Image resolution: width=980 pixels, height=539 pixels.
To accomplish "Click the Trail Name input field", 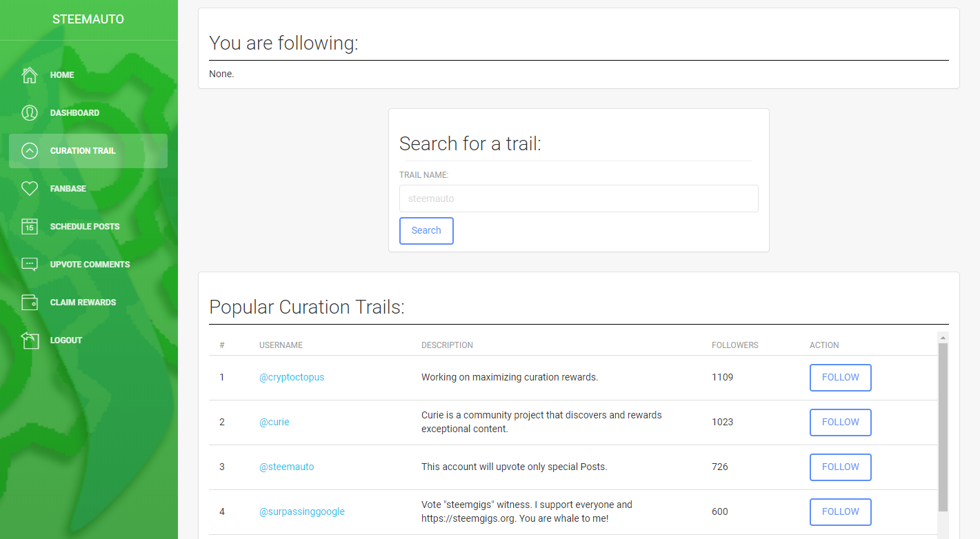I will [x=579, y=199].
